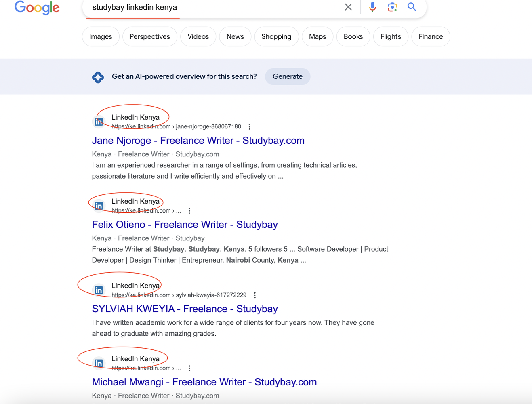Image resolution: width=532 pixels, height=404 pixels.
Task: Open Google Lens camera search icon
Action: [x=392, y=7]
